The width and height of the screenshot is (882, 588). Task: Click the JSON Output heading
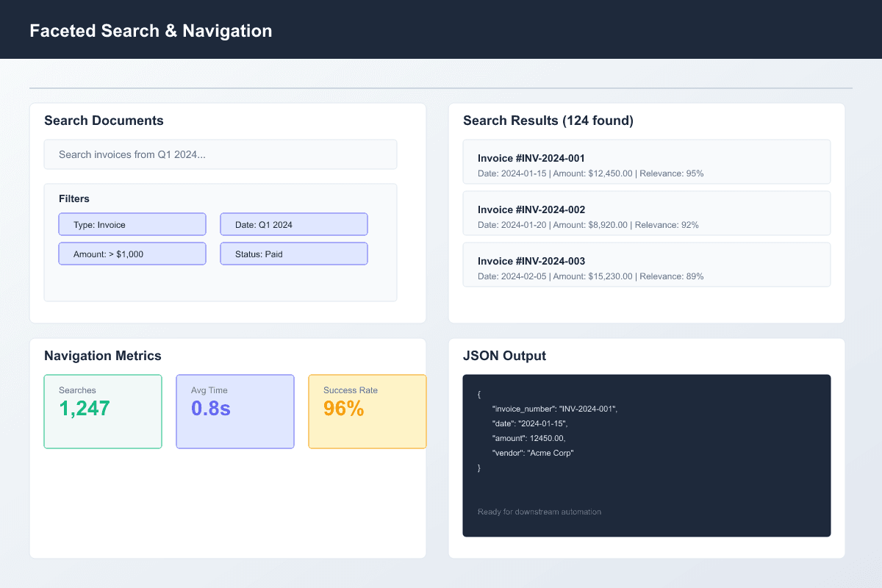[x=504, y=356]
